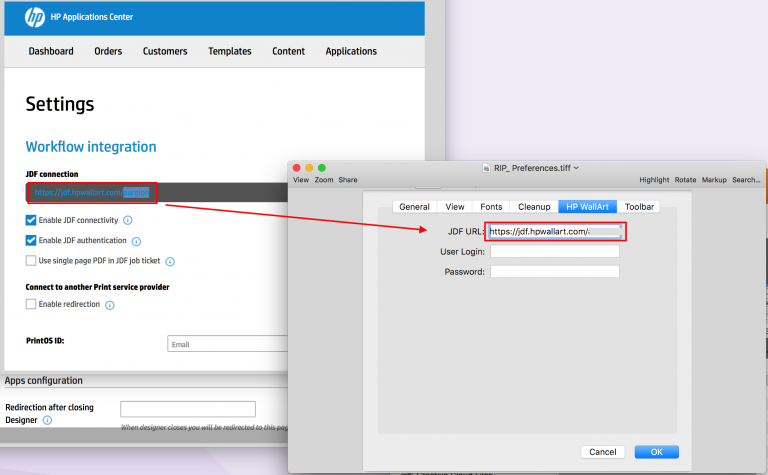Click the JDF connection label
The height and width of the screenshot is (475, 768).
[52, 174]
